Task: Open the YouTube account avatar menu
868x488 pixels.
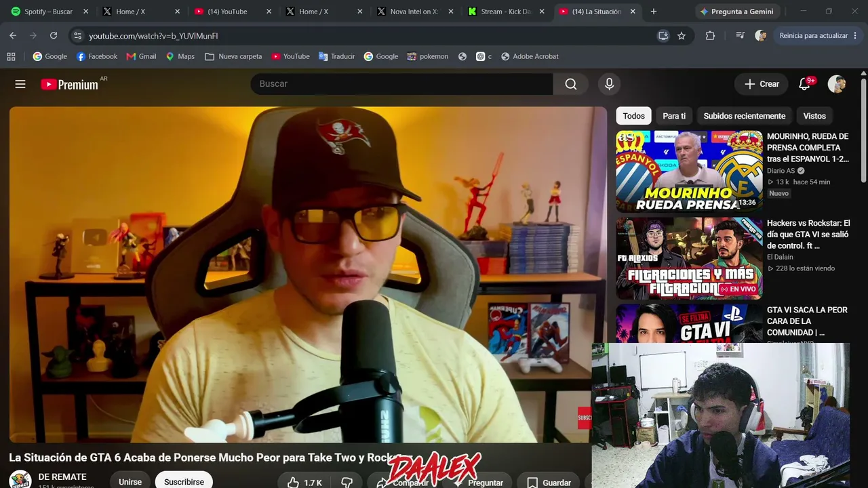Action: pyautogui.click(x=837, y=84)
